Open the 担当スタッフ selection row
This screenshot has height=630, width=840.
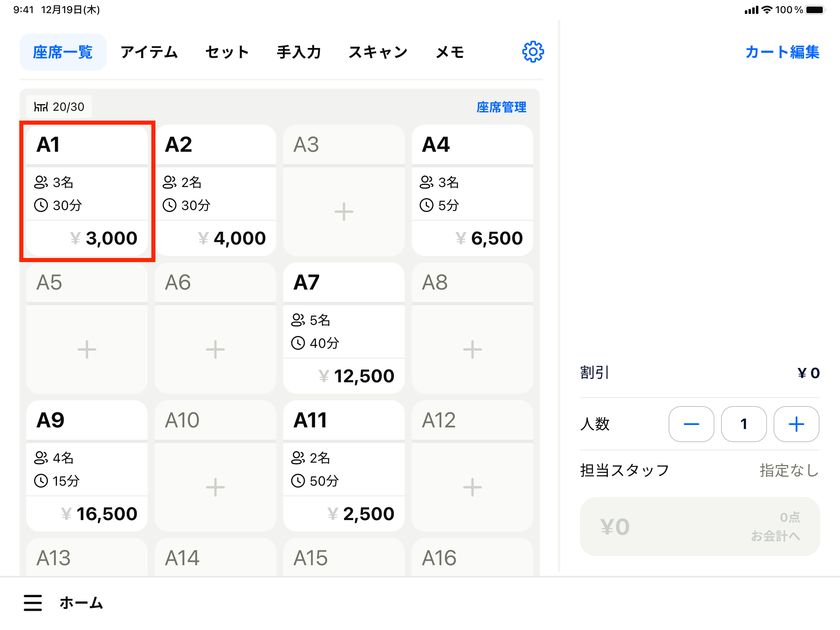[699, 470]
